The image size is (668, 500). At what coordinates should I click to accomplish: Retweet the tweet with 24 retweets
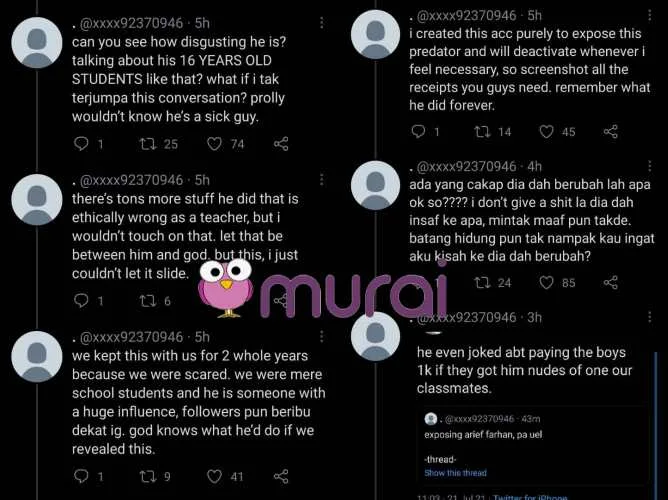[482, 283]
